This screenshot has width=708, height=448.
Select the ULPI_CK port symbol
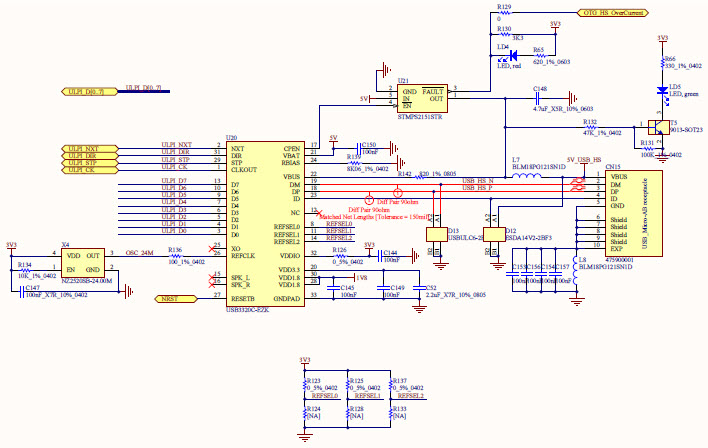coord(89,170)
